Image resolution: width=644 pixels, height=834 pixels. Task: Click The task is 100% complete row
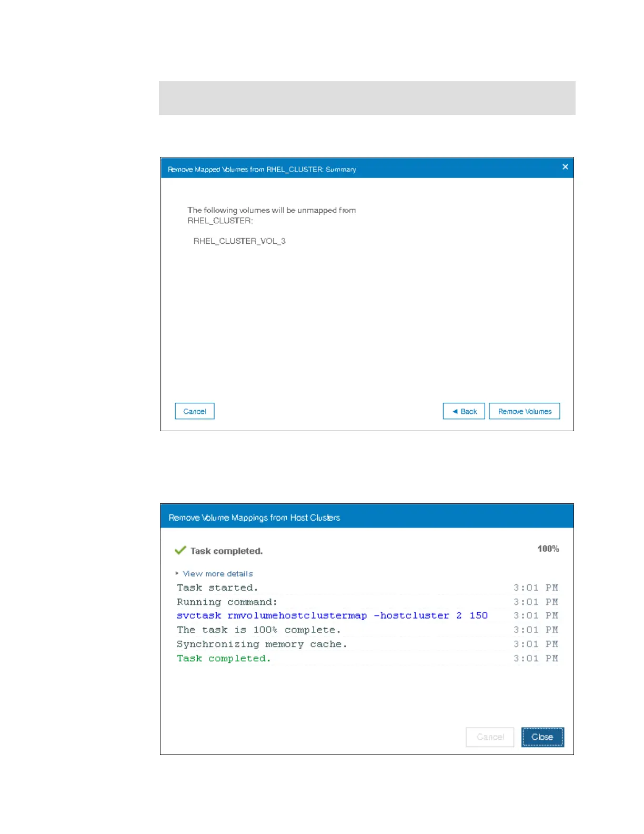pyautogui.click(x=367, y=630)
